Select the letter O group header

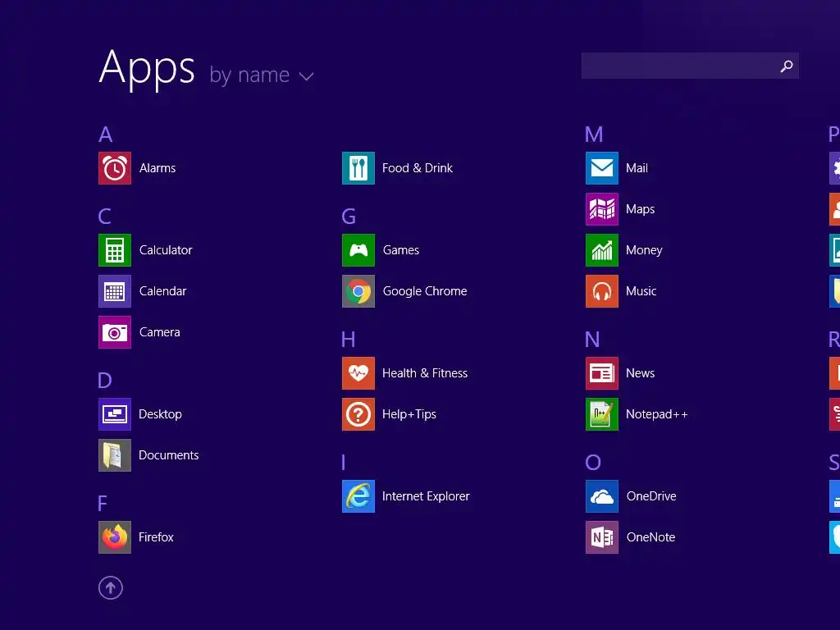593,463
